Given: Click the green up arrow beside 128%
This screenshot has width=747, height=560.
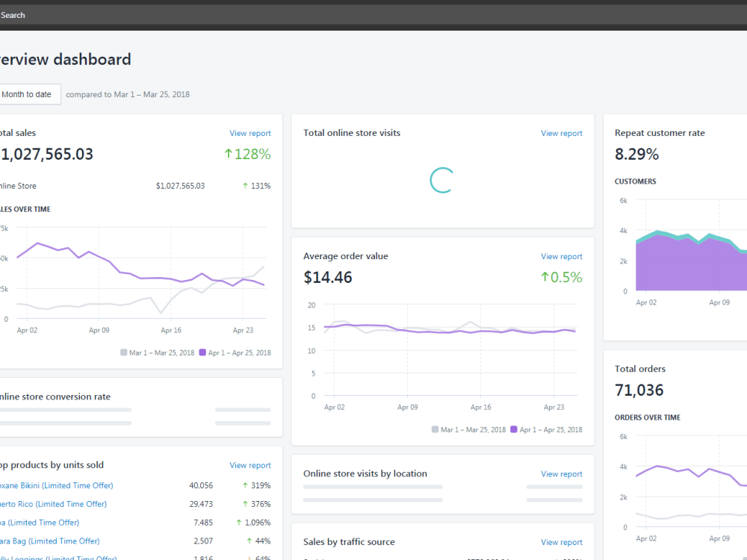Looking at the screenshot, I should [x=228, y=154].
